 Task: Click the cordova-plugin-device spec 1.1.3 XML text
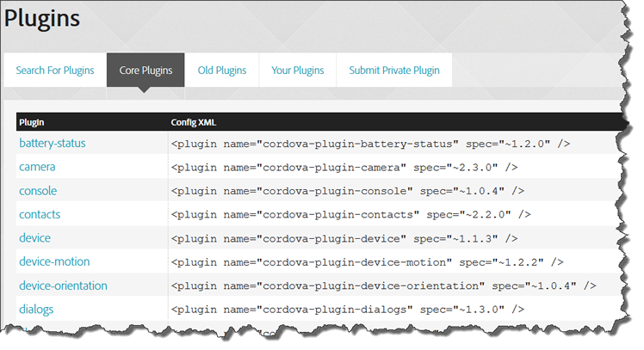pos(344,239)
